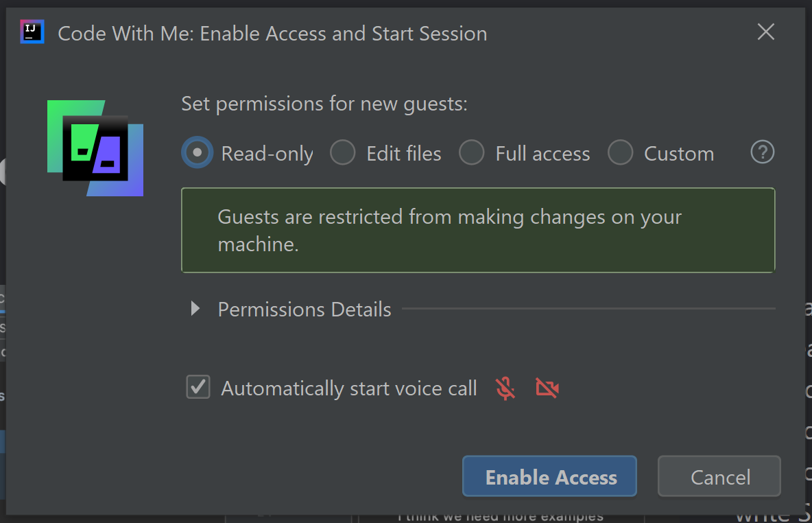Cancel the session setup
The width and height of the screenshot is (812, 523).
tap(719, 476)
